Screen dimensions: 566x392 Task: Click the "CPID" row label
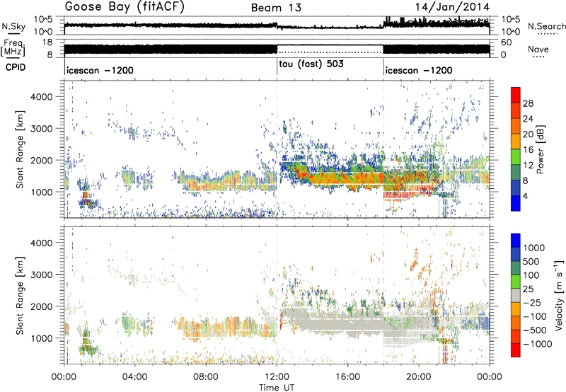click(x=16, y=67)
